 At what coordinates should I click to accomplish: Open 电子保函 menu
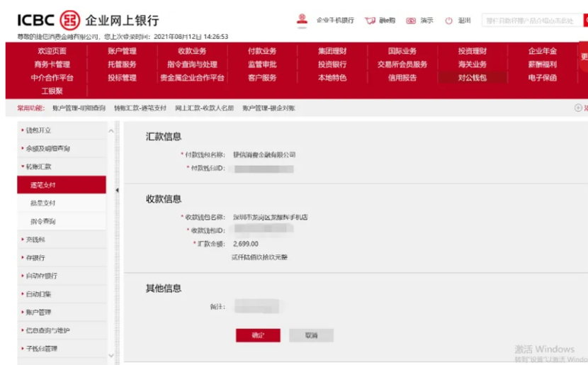[x=543, y=78]
